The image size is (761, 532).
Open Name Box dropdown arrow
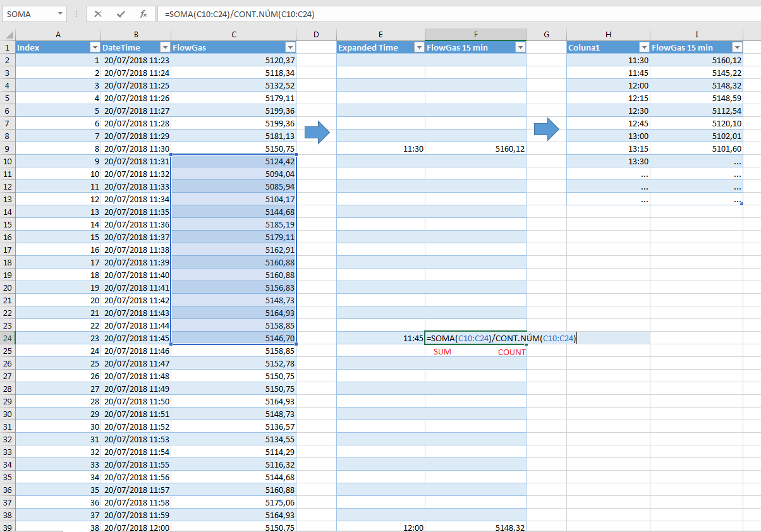click(x=60, y=13)
